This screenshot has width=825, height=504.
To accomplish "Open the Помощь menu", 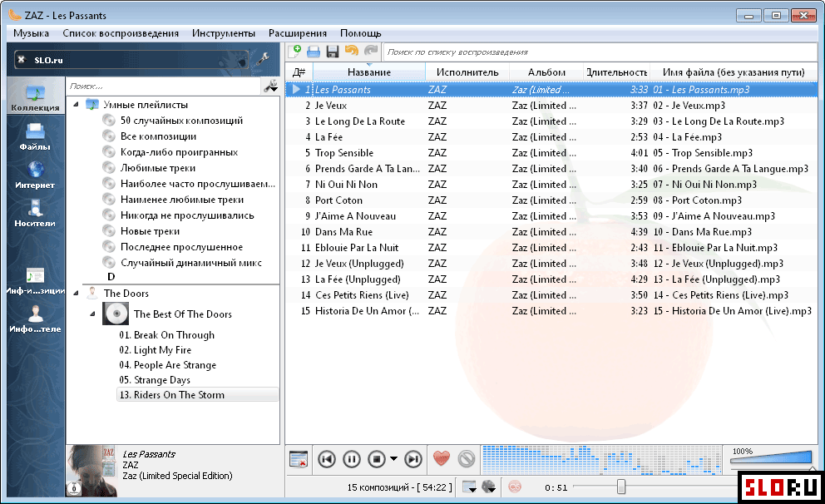I will coord(360,33).
